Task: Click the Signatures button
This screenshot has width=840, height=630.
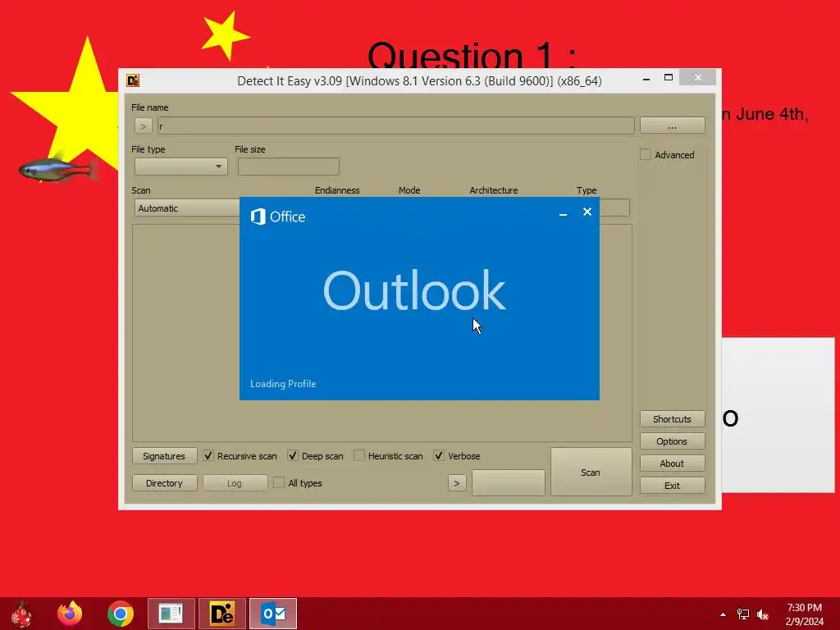Action: (164, 456)
